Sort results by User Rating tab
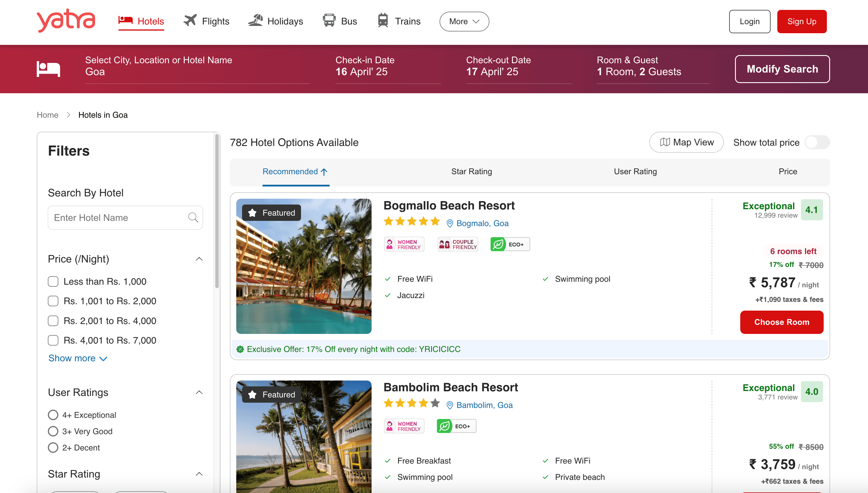This screenshot has width=868, height=493. click(x=635, y=172)
